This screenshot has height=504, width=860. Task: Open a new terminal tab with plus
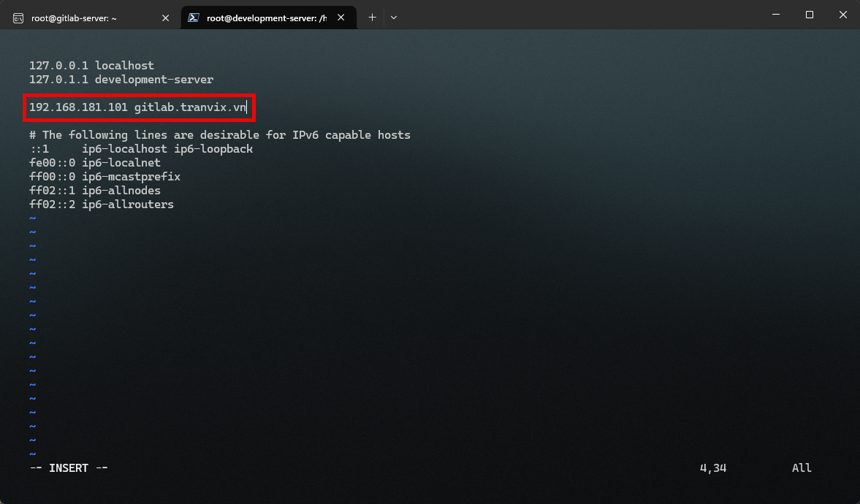[x=372, y=18]
